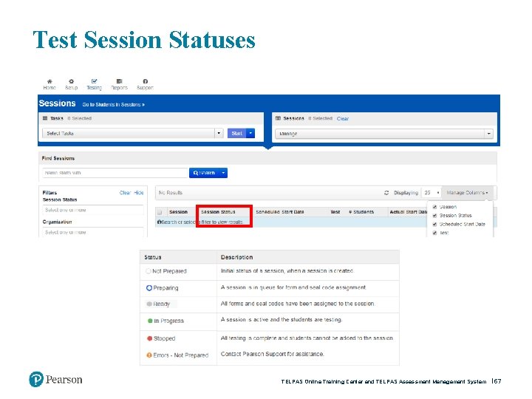
Task: Click the Sessions panel icon
Action: [279, 118]
